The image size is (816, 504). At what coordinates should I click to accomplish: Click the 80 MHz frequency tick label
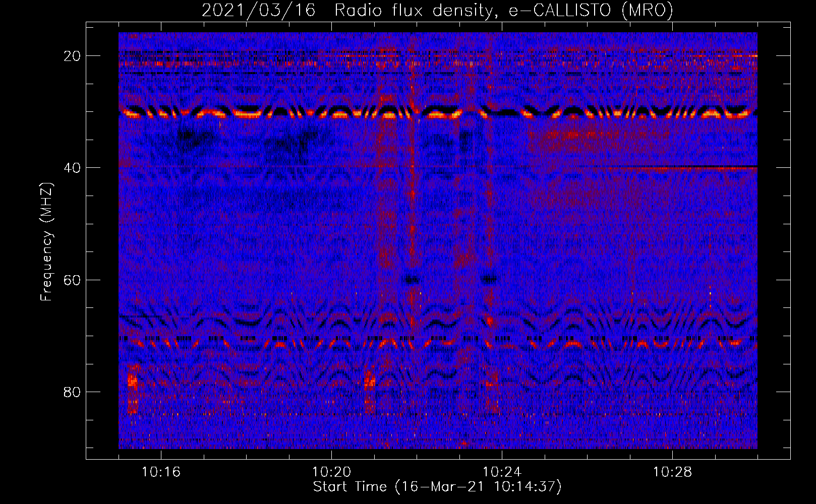[x=73, y=392]
